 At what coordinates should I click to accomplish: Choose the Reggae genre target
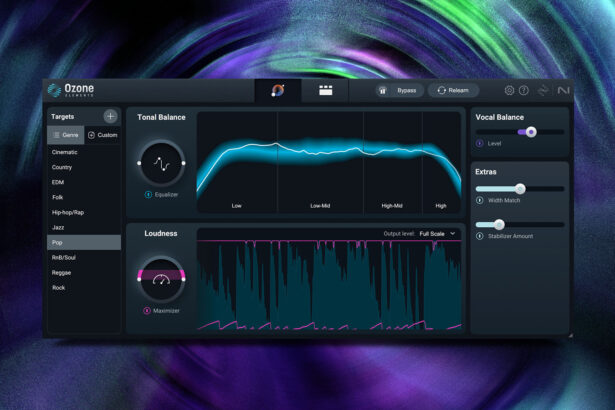click(x=84, y=273)
